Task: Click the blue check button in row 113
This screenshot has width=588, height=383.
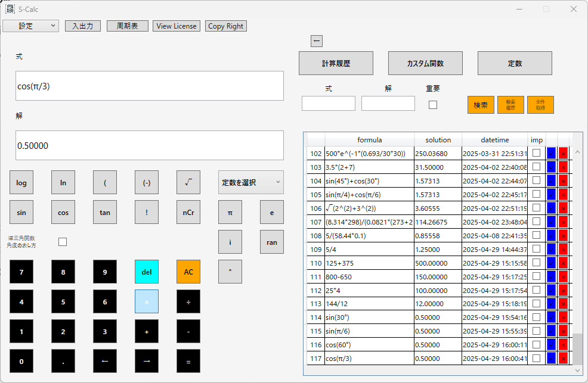Action: click(551, 304)
